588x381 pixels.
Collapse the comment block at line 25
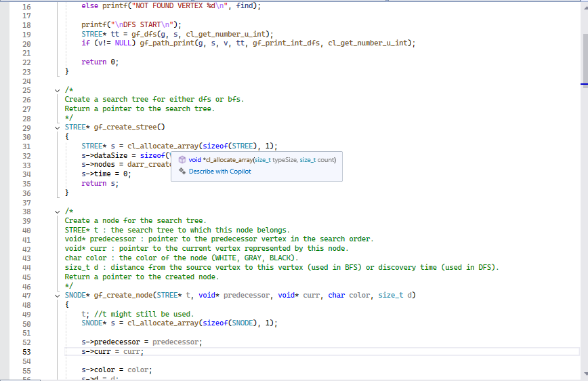click(57, 90)
